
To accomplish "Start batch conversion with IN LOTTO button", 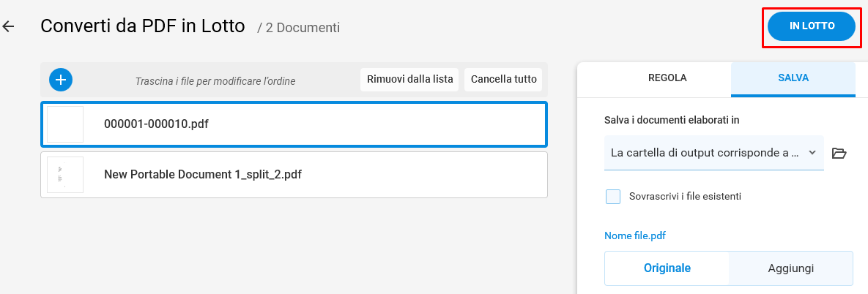I will [x=812, y=26].
